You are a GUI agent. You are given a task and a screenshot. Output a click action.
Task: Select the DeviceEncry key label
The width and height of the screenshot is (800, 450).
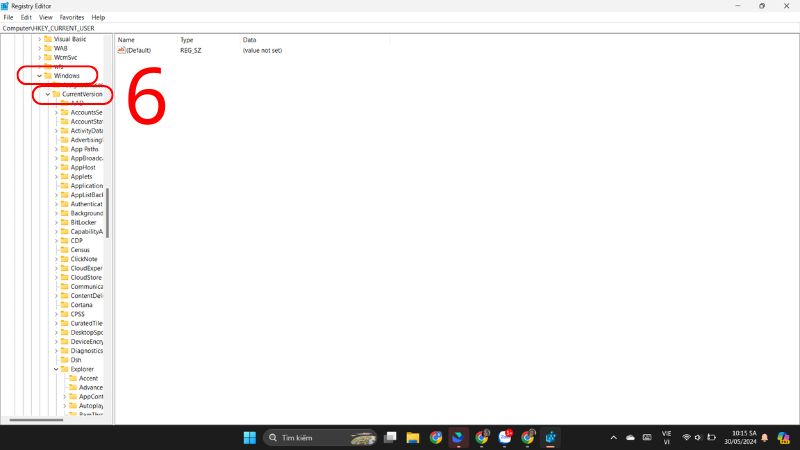[87, 342]
